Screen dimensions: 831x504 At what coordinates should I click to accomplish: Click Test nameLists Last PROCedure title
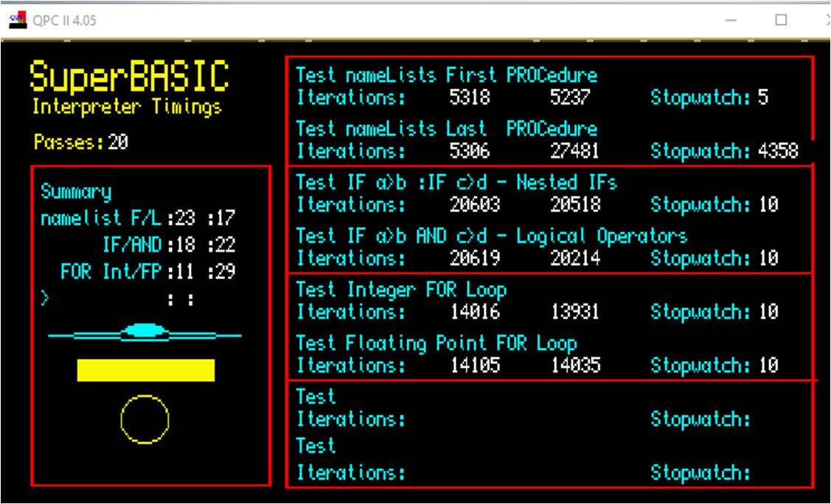click(x=447, y=129)
